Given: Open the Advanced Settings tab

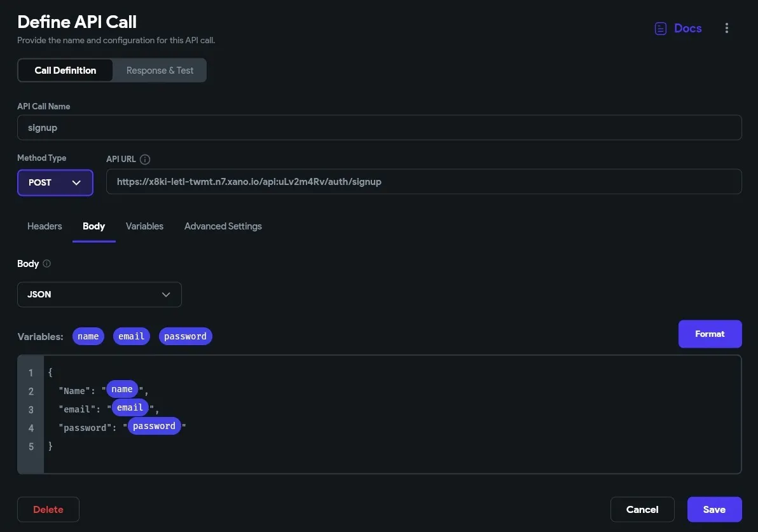Looking at the screenshot, I should coord(223,226).
